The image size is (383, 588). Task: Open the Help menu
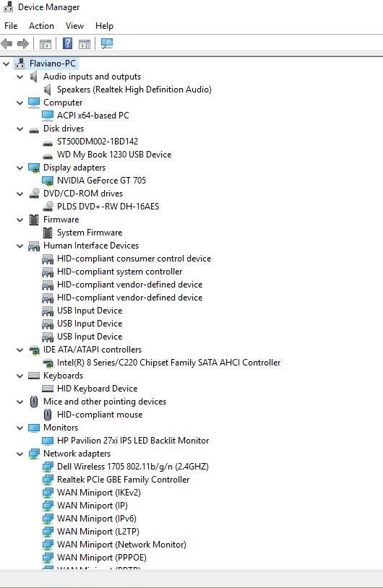(x=104, y=26)
